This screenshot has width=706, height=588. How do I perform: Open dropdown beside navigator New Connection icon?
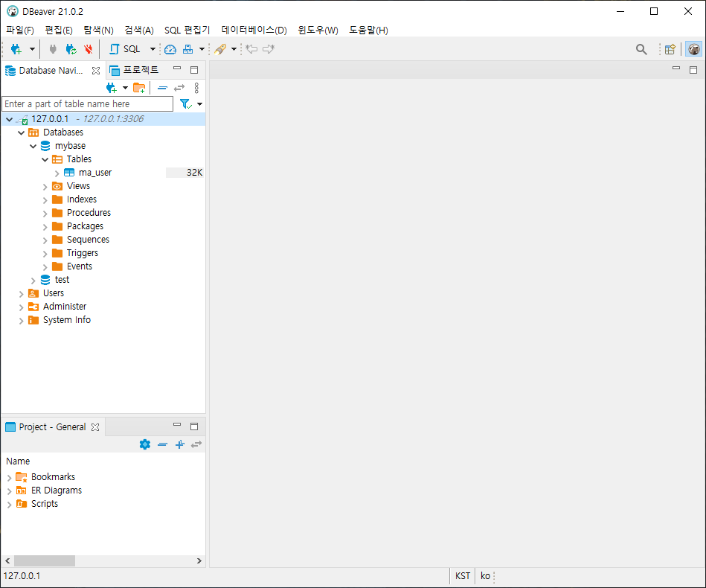[125, 88]
